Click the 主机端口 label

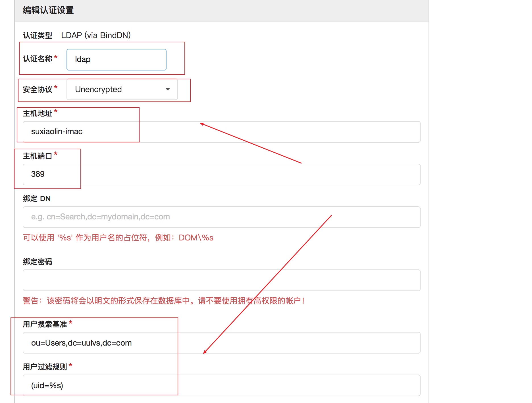(x=38, y=156)
